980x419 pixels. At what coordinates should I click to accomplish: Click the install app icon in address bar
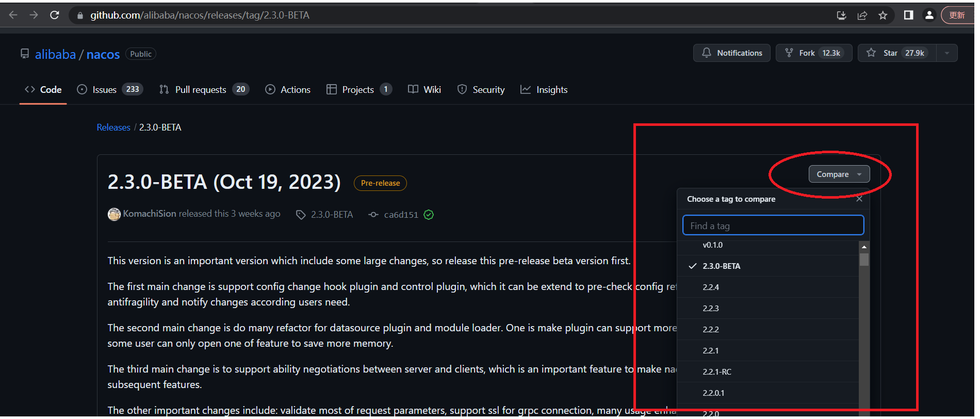click(841, 15)
